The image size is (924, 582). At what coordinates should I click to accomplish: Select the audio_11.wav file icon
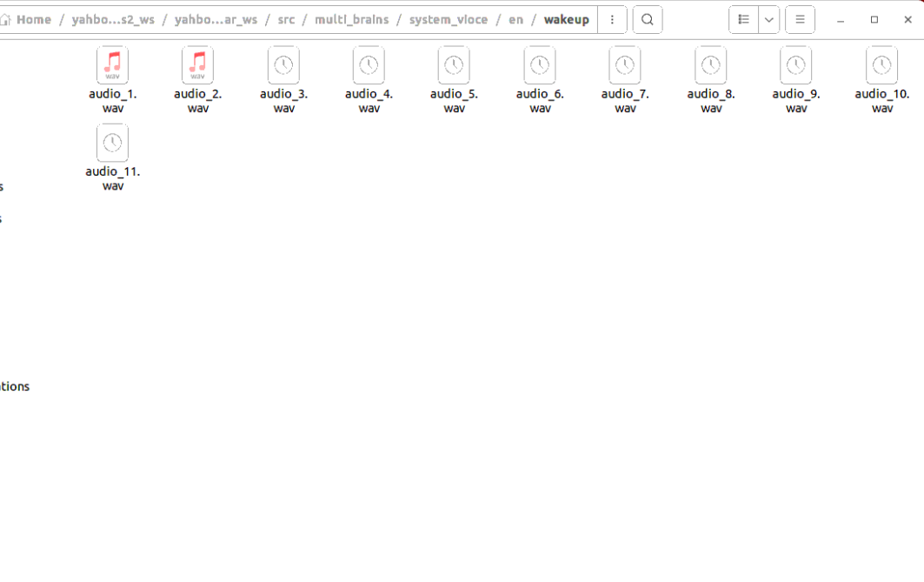pyautogui.click(x=112, y=143)
